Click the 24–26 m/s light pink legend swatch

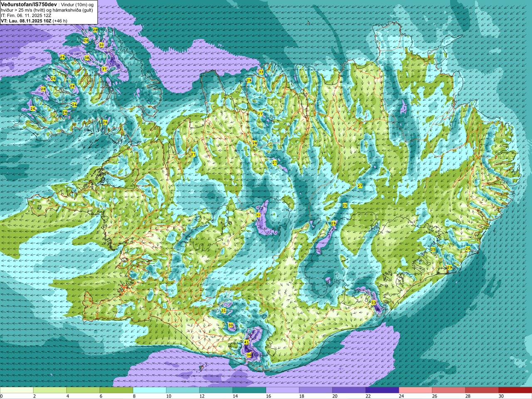pos(416,390)
